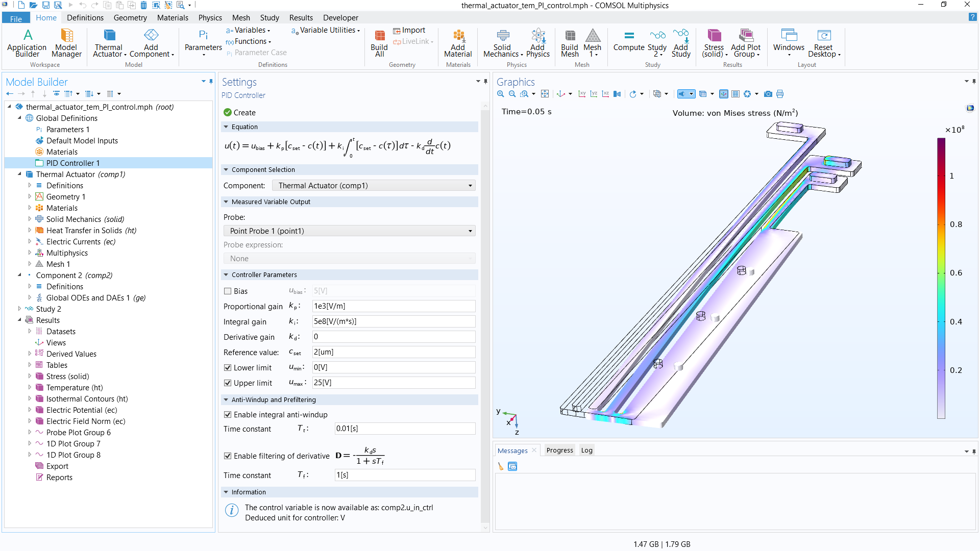Collapse the Global Definitions node

(x=19, y=118)
